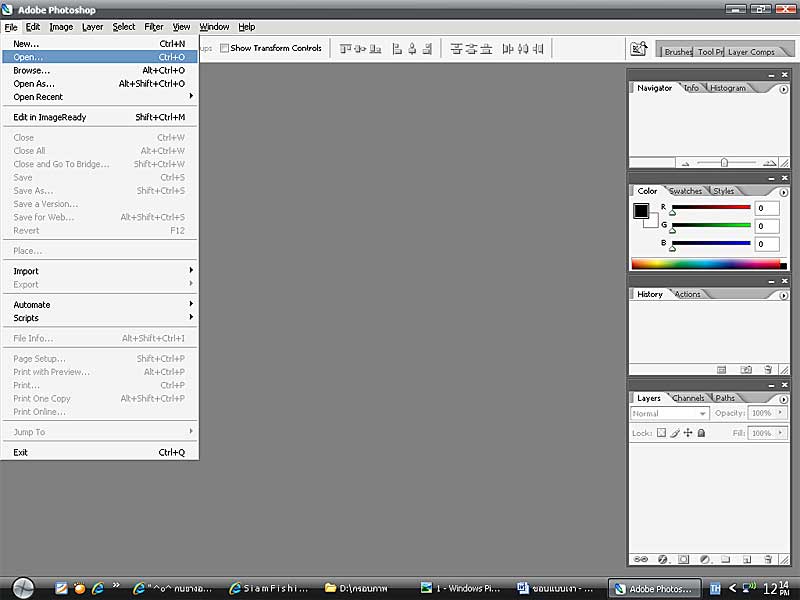Open the Opacity slider arrow
800x600 pixels.
(781, 413)
